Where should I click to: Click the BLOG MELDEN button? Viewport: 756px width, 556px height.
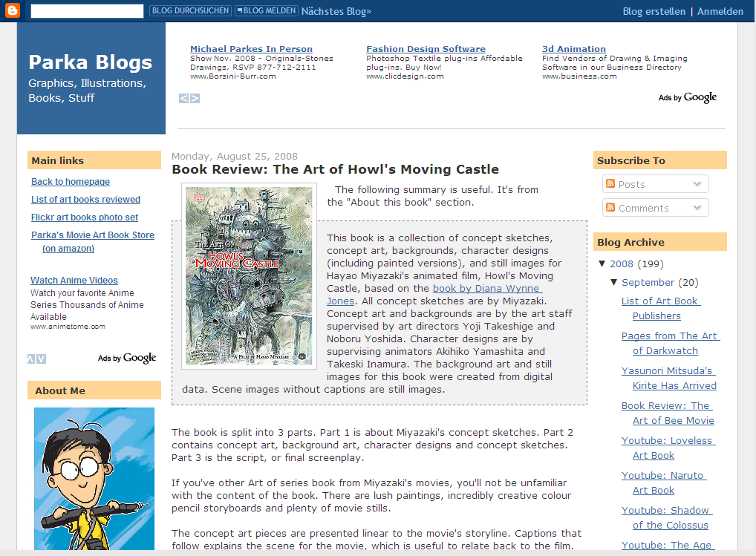(x=267, y=10)
